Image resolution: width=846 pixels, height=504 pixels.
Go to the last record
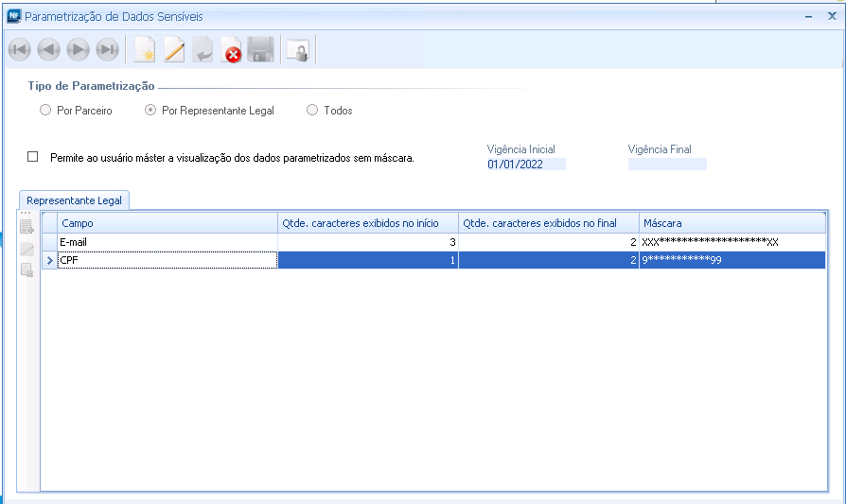click(107, 50)
